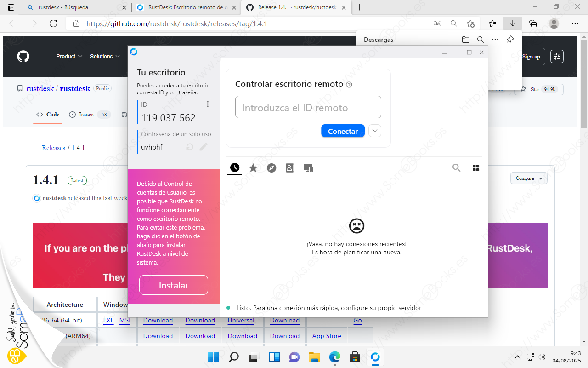
Task: Open the Compare dropdown
Action: 529,178
